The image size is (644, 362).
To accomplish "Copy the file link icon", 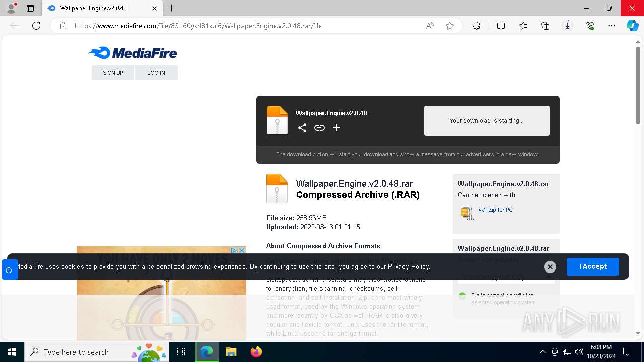I will [x=319, y=128].
